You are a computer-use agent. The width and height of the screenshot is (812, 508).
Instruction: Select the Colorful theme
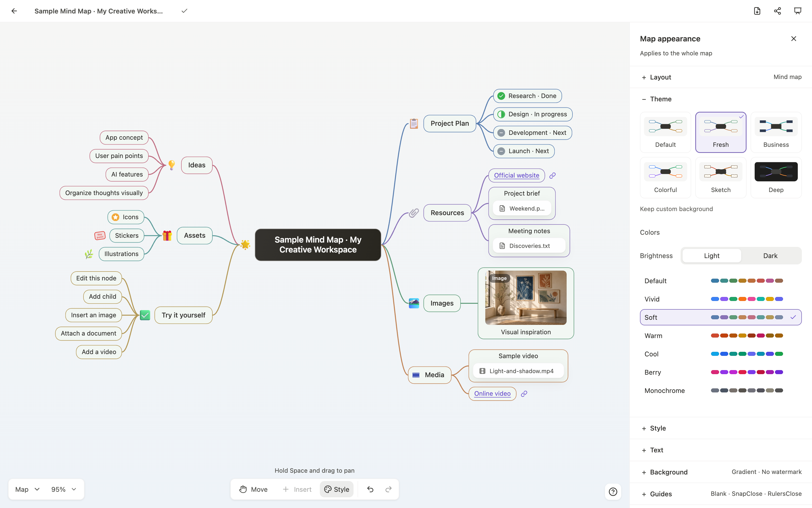pyautogui.click(x=665, y=177)
